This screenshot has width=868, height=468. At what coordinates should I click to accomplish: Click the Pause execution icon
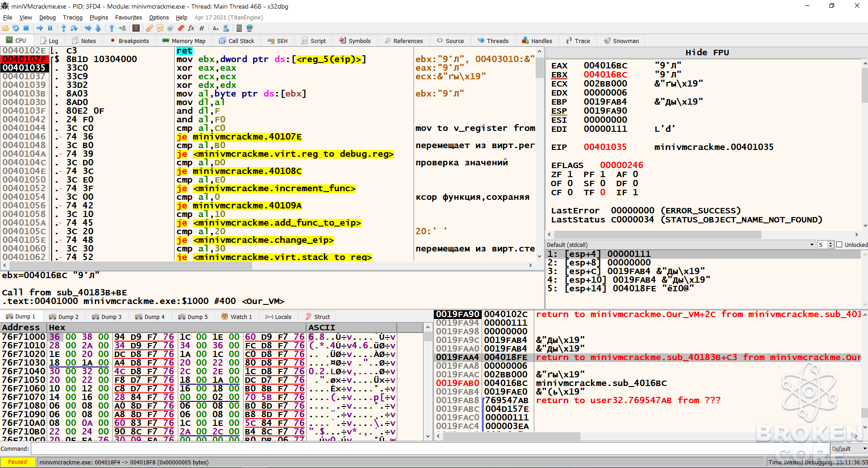pos(50,28)
